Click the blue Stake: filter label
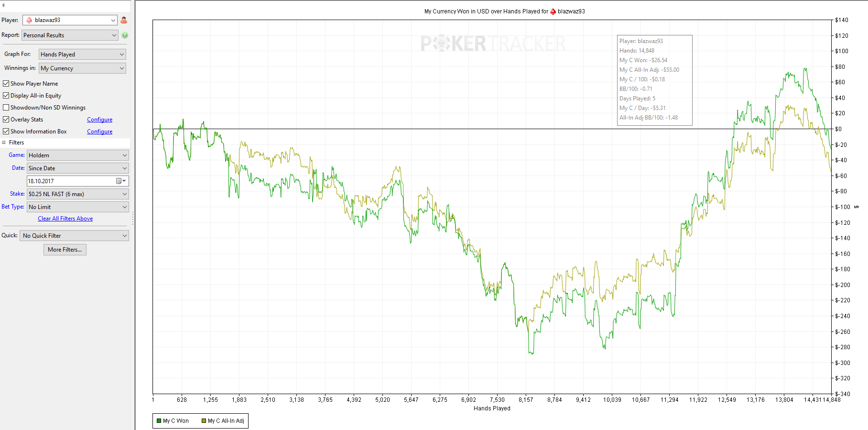Image resolution: width=868 pixels, height=430 pixels. (x=17, y=194)
